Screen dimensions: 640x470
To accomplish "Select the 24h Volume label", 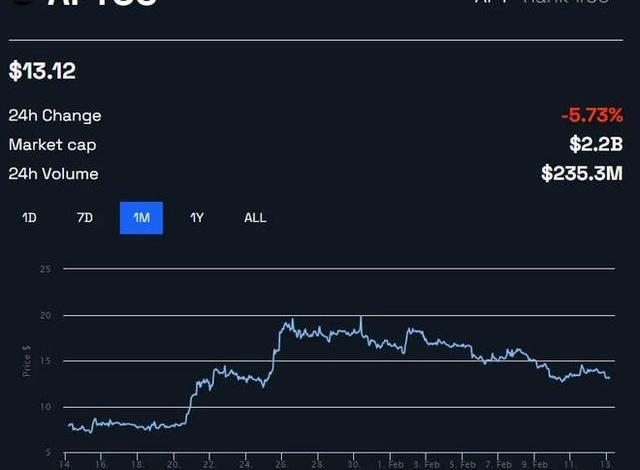I will coord(53,174).
